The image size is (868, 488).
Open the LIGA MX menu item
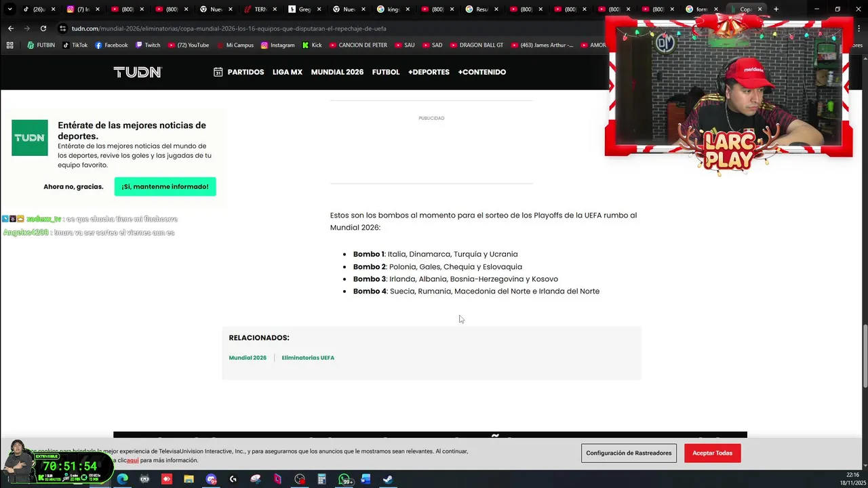[288, 72]
